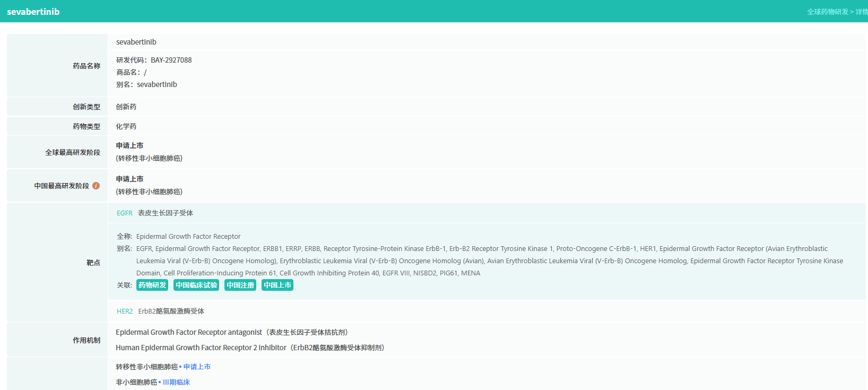
Task: Click the 中国临床试验 tag button
Action: coord(196,285)
